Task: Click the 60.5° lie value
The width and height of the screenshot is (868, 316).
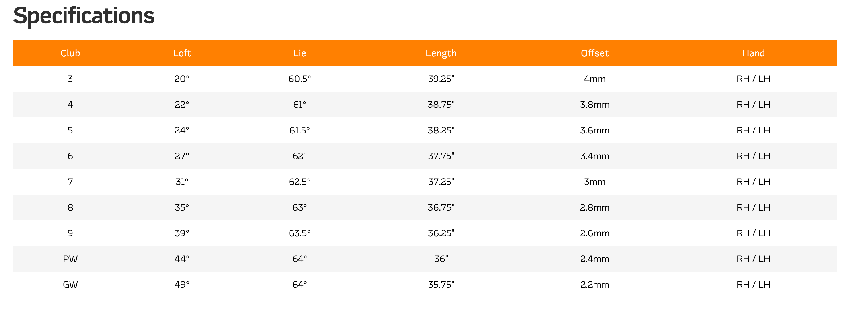Action: pos(300,79)
